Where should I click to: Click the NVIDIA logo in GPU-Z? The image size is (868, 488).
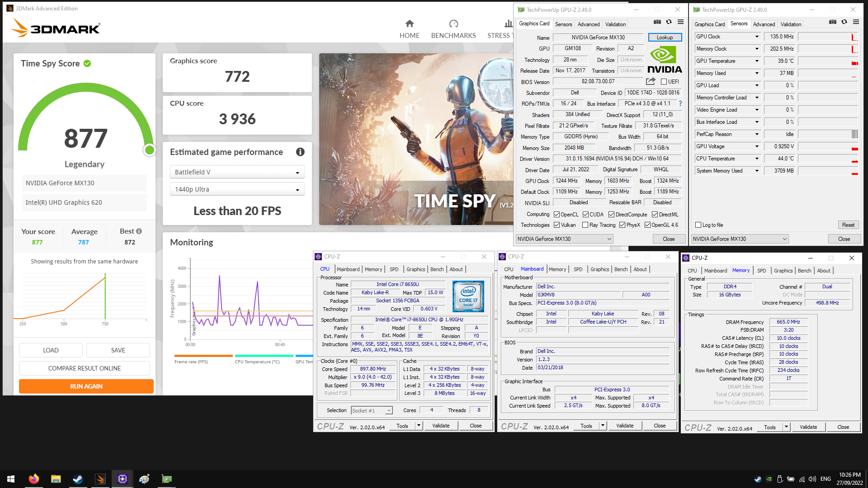pos(665,60)
